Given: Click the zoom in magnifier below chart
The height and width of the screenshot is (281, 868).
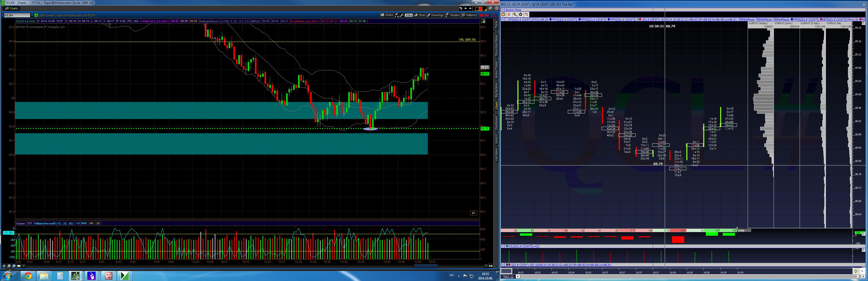Looking at the screenshot, I should (9, 266).
